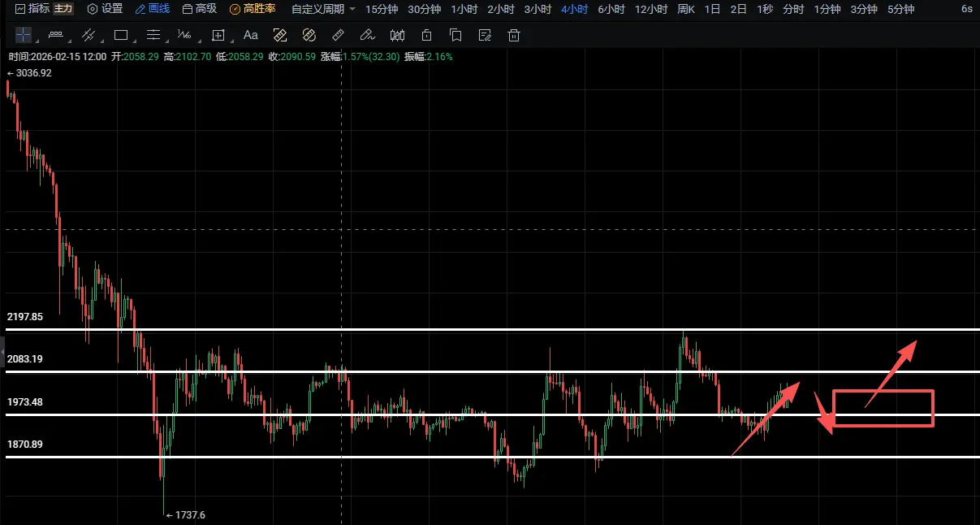Click the 1870.89 price level label
This screenshot has height=525, width=980.
[x=25, y=445]
